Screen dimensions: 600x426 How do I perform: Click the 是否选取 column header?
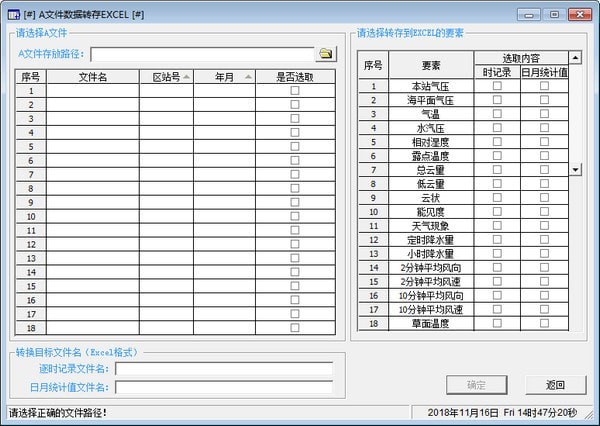click(x=295, y=77)
